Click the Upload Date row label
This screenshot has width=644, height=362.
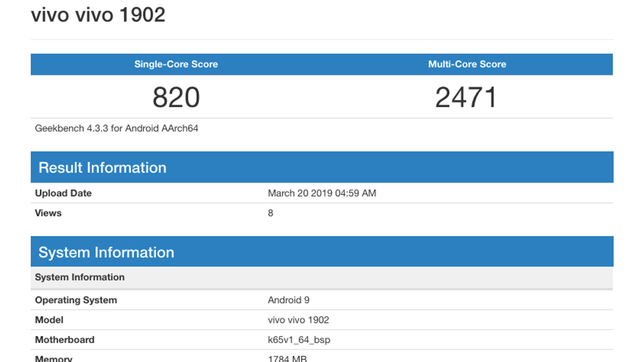point(63,193)
